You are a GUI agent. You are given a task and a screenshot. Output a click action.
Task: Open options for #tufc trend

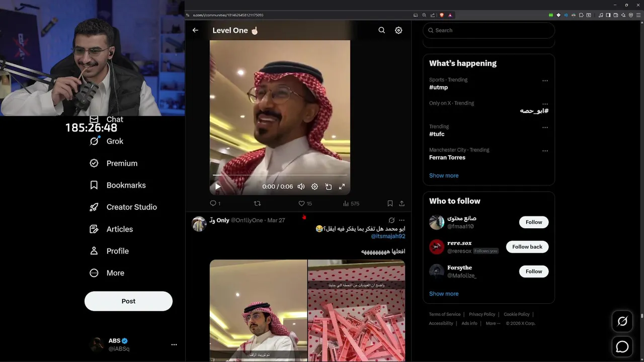[x=545, y=127]
